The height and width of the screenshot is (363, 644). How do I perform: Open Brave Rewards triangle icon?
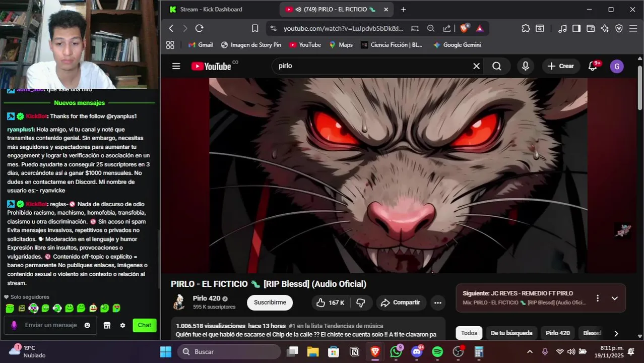click(480, 29)
